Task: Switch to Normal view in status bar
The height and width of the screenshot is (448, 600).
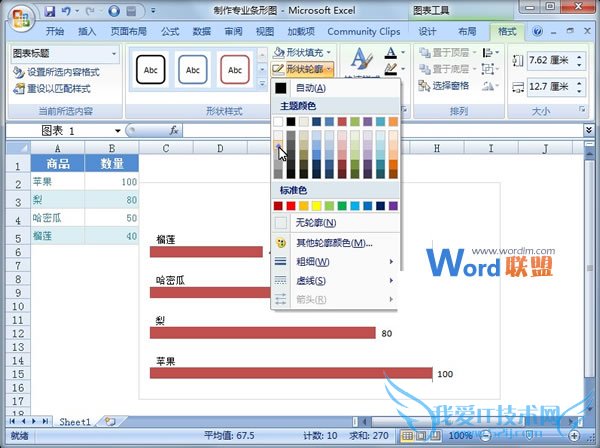Action: tap(407, 435)
